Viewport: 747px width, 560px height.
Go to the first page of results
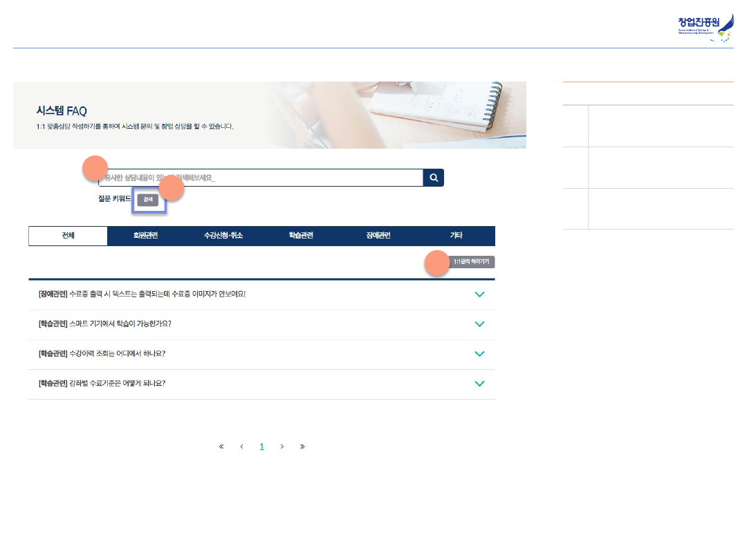click(x=221, y=447)
